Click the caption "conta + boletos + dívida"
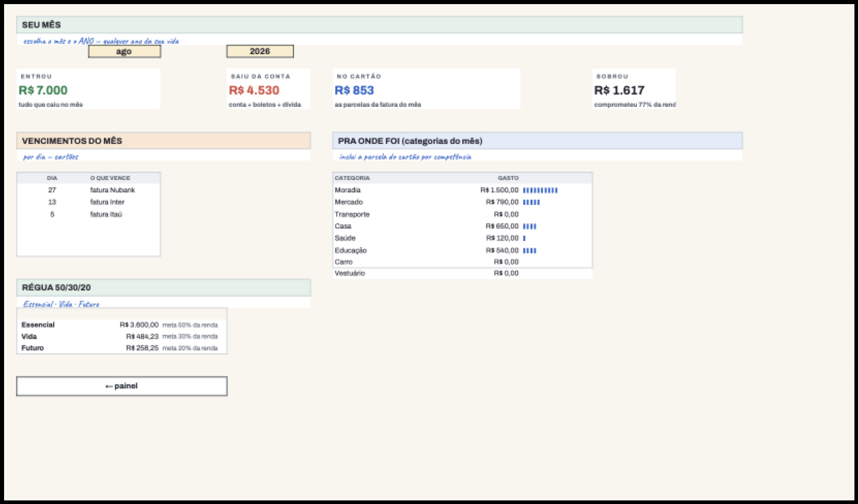Image resolution: width=858 pixels, height=504 pixels. (x=265, y=105)
